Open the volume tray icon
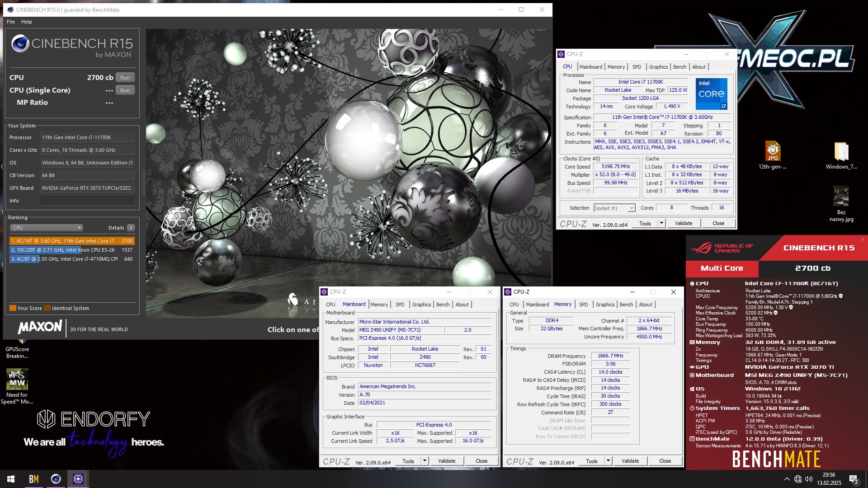 pos(809,479)
